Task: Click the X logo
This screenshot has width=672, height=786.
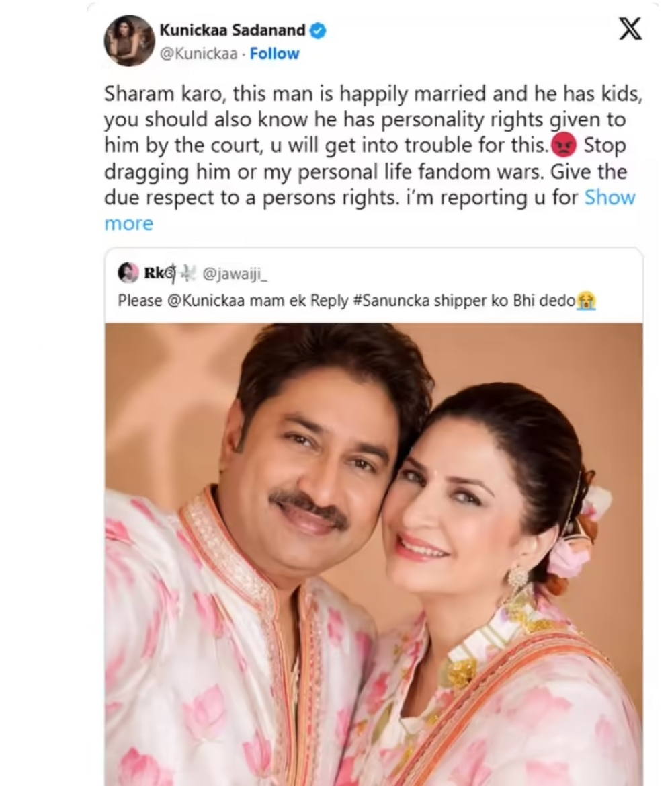Action: coord(630,30)
